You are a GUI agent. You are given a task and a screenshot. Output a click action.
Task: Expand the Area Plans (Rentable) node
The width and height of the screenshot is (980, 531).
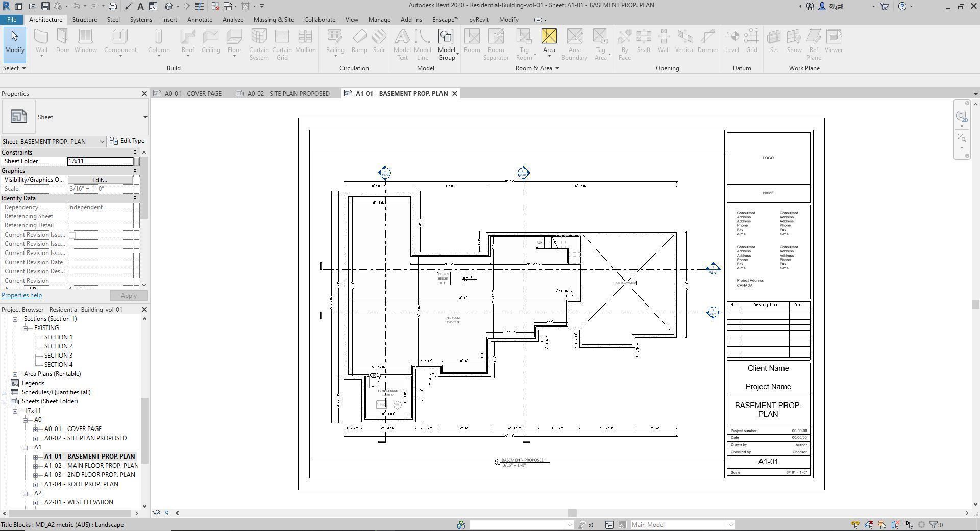tap(15, 374)
